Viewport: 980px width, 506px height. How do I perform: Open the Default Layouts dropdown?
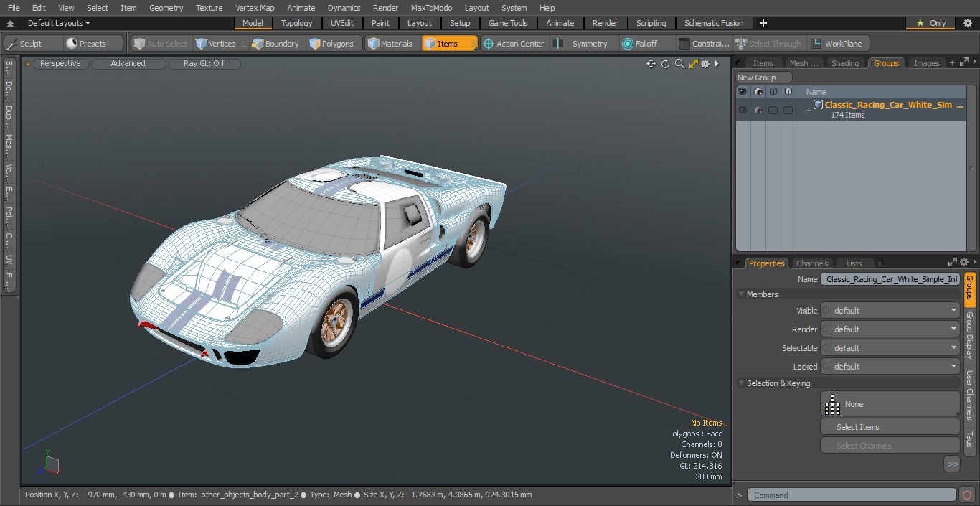59,23
